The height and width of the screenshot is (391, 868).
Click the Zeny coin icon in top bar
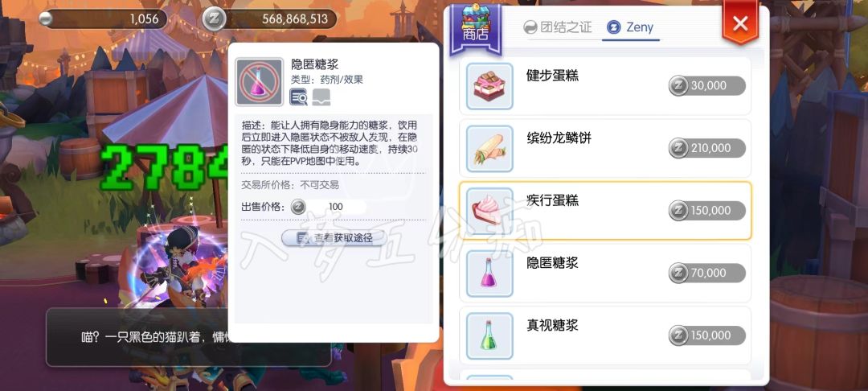pos(214,19)
